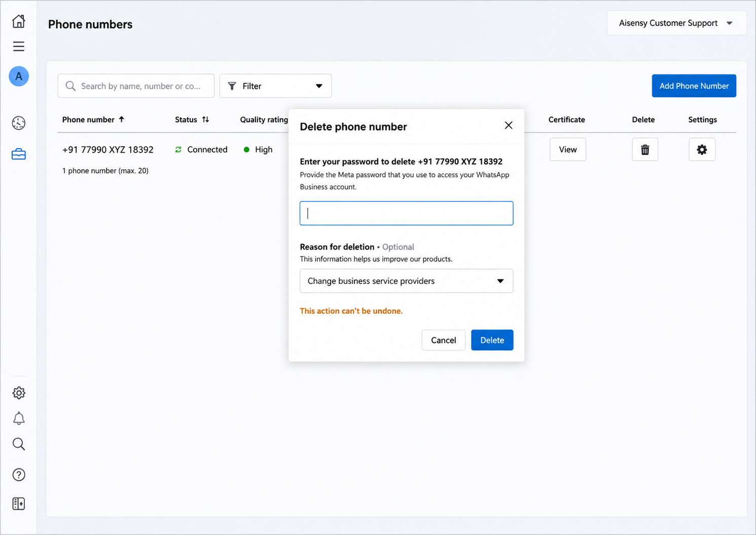Expand the Reason for deletion dropdown
The height and width of the screenshot is (535, 756).
tap(407, 281)
